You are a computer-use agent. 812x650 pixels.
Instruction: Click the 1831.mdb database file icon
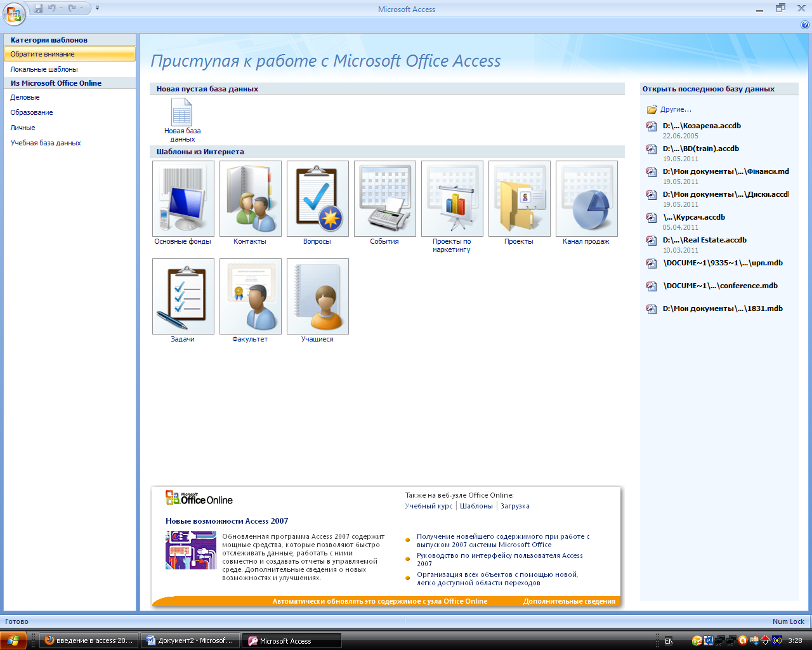652,308
